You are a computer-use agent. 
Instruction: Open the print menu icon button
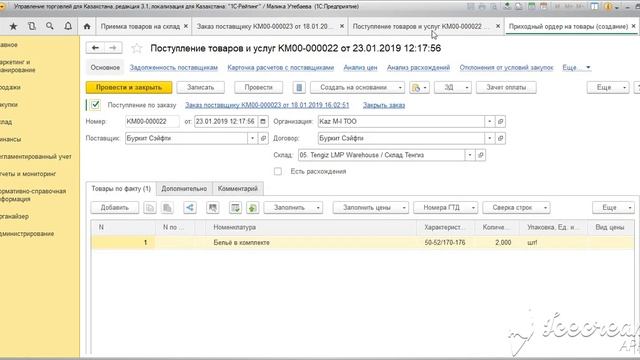pyautogui.click(x=419, y=87)
